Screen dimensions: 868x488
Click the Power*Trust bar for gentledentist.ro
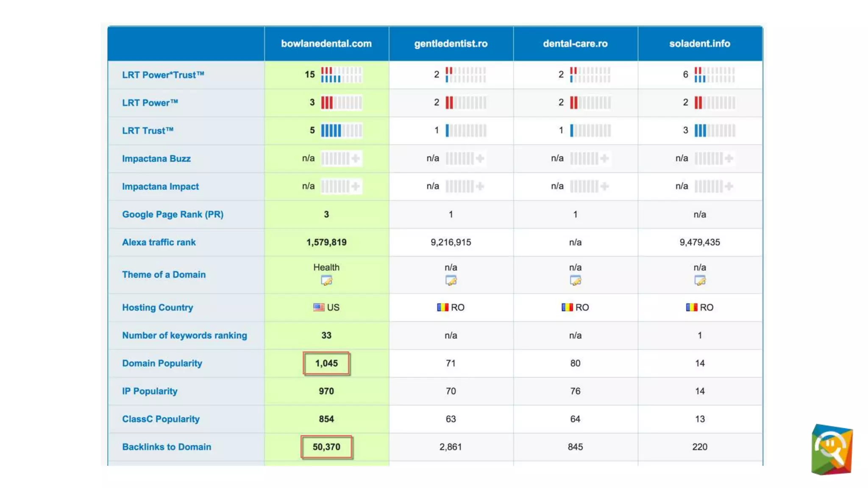pos(465,75)
